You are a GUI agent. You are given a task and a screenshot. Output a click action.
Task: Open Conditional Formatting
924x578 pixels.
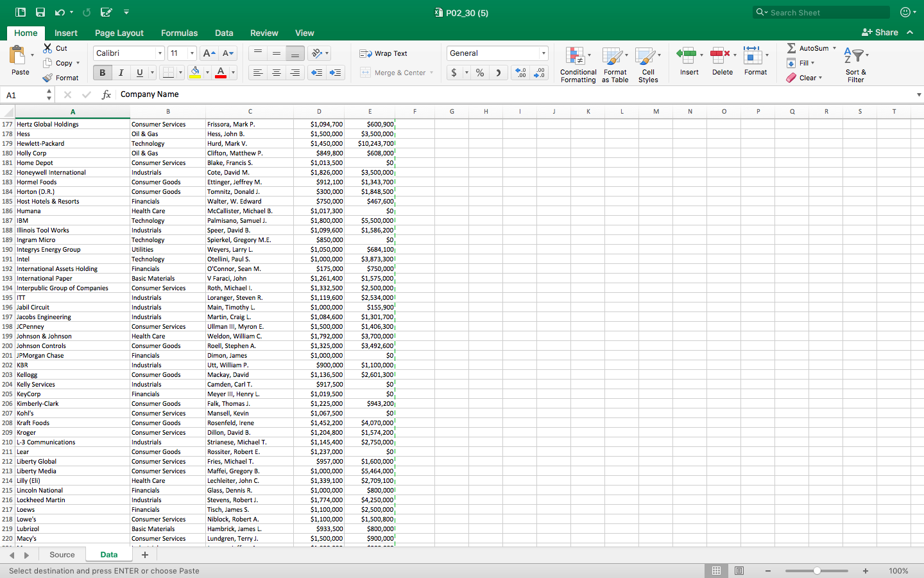click(x=578, y=64)
